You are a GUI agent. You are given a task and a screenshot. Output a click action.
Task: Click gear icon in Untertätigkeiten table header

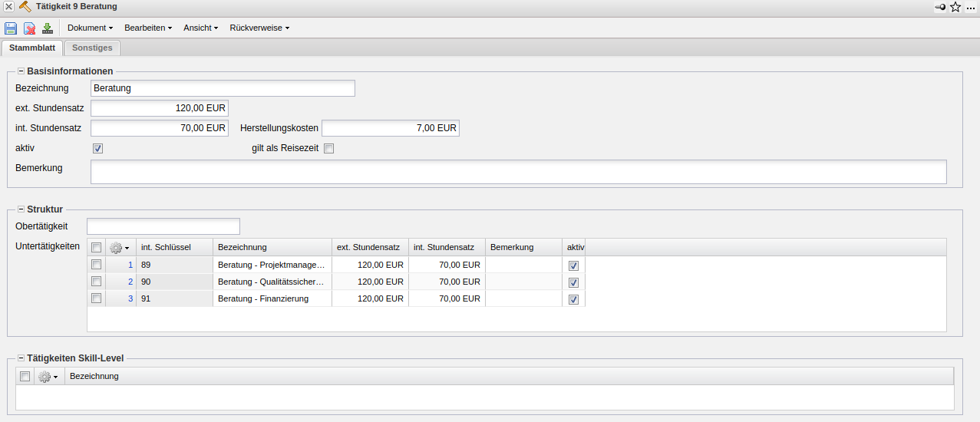click(x=120, y=248)
